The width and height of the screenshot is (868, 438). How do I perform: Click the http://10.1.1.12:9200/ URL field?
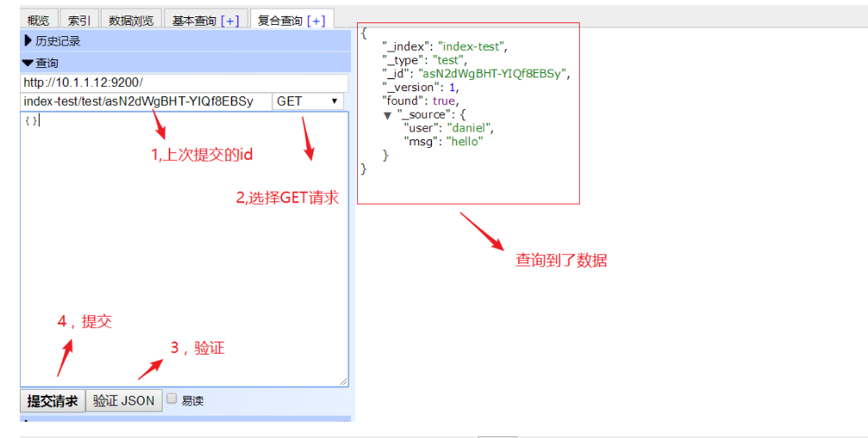point(184,83)
